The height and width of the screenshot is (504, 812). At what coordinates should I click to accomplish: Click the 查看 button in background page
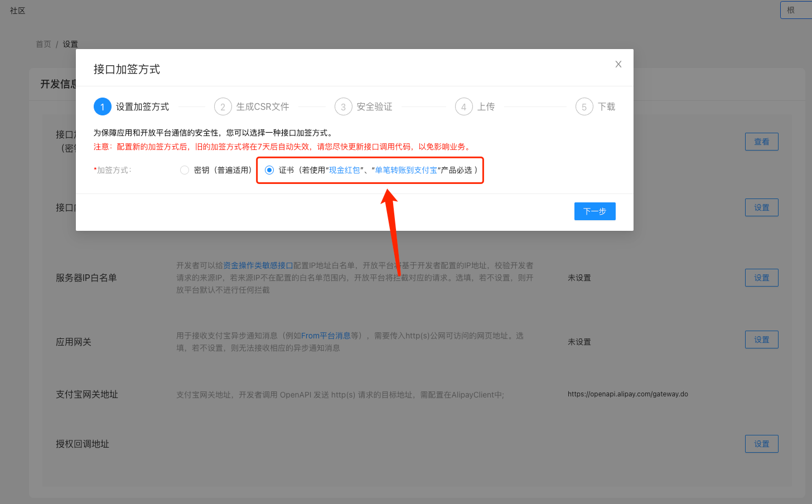click(x=762, y=142)
